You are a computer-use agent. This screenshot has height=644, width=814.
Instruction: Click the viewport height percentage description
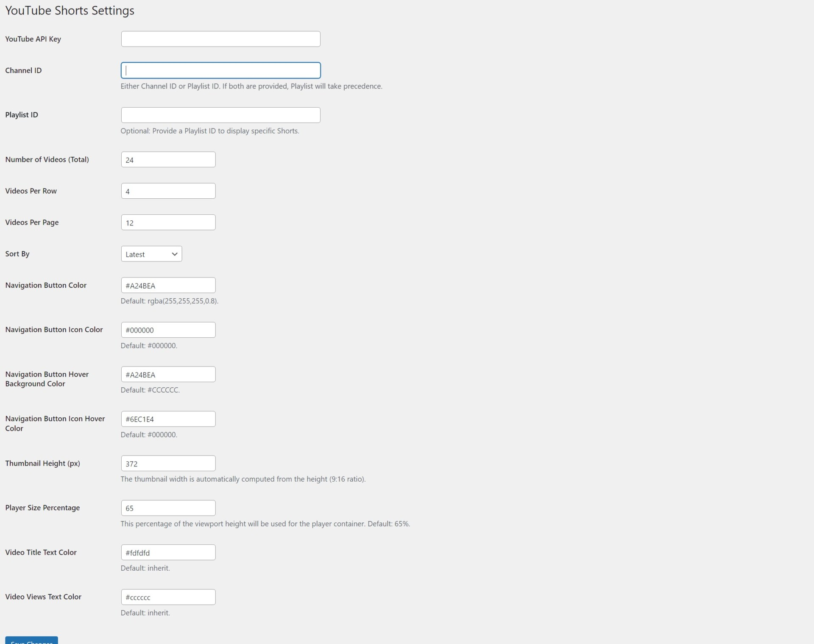pos(265,524)
